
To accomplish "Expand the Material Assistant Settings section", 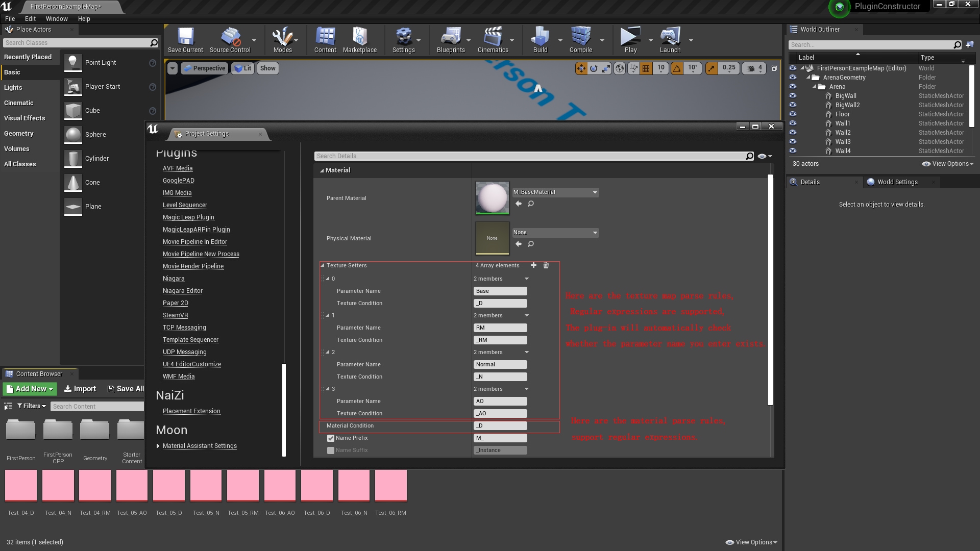I will pyautogui.click(x=158, y=445).
